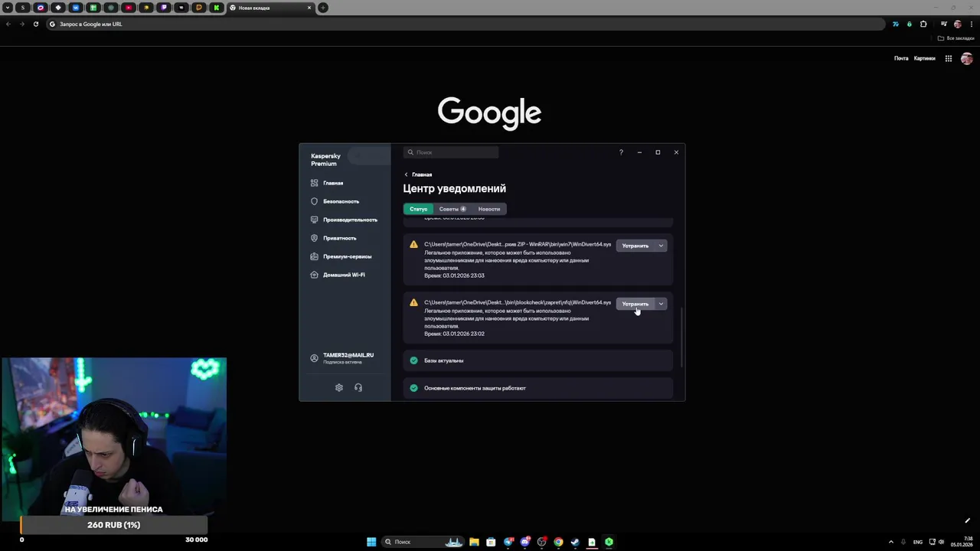This screenshot has width=980, height=551.
Task: Switch to the VK pinned tab
Action: click(75, 8)
